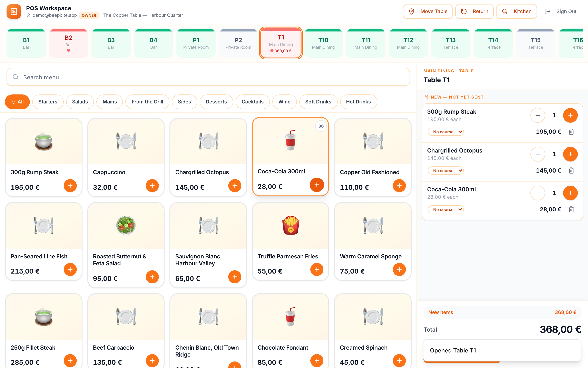Image resolution: width=588 pixels, height=368 pixels.
Task: Focus the Search menu input field
Action: [208, 77]
